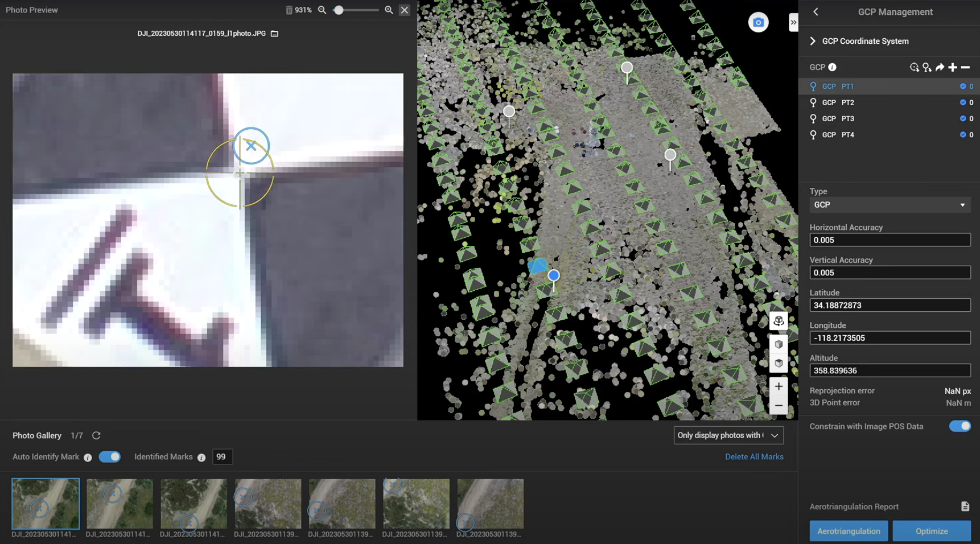Click the pin-with-arrow icon in GCP toolbar
This screenshot has width=980, height=544.
(x=927, y=67)
